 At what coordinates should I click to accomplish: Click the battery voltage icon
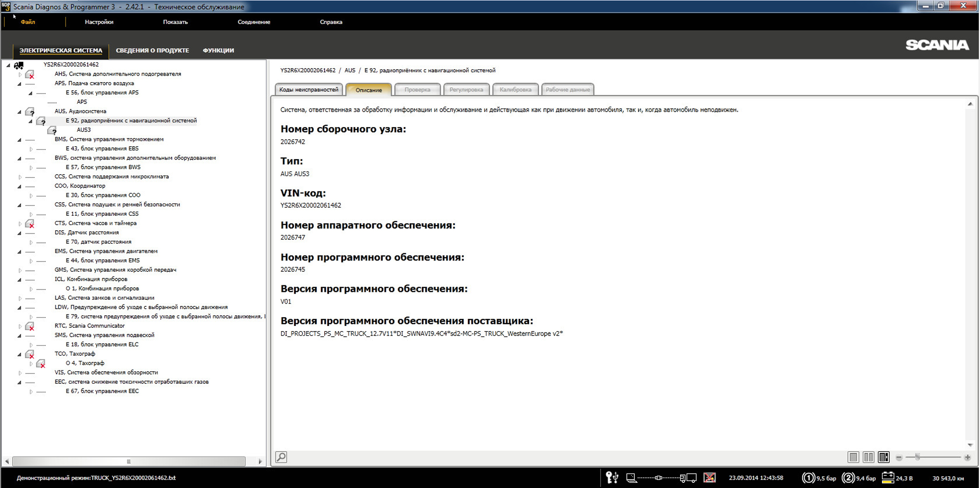(888, 477)
